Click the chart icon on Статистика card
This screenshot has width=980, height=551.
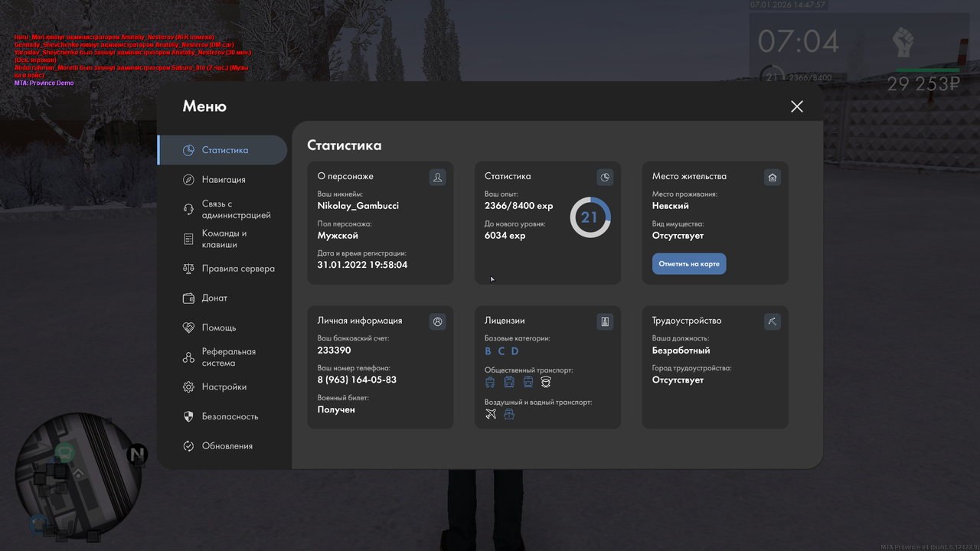[605, 178]
